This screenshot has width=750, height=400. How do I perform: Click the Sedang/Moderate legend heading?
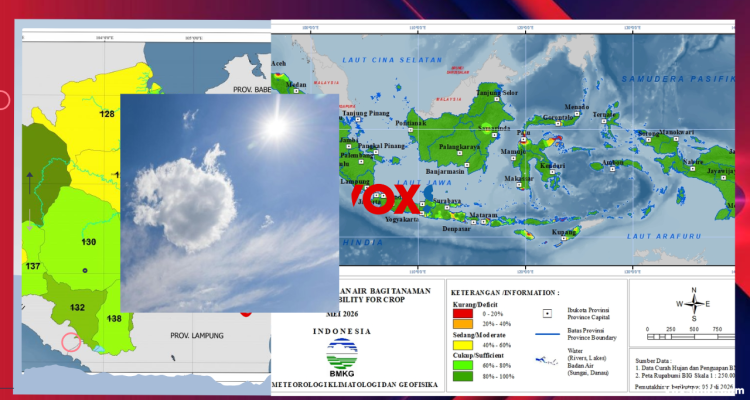(x=479, y=335)
